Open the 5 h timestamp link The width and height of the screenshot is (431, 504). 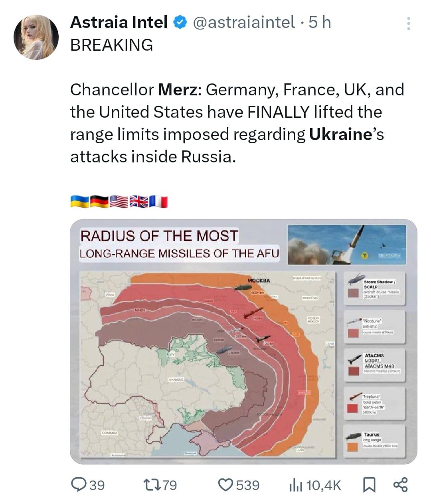(320, 22)
